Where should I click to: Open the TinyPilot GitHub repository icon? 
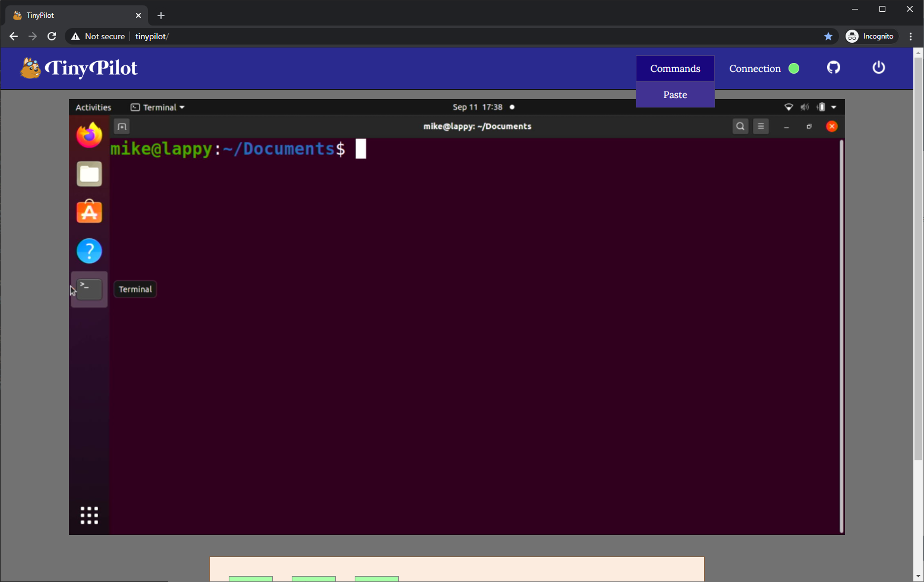point(834,68)
